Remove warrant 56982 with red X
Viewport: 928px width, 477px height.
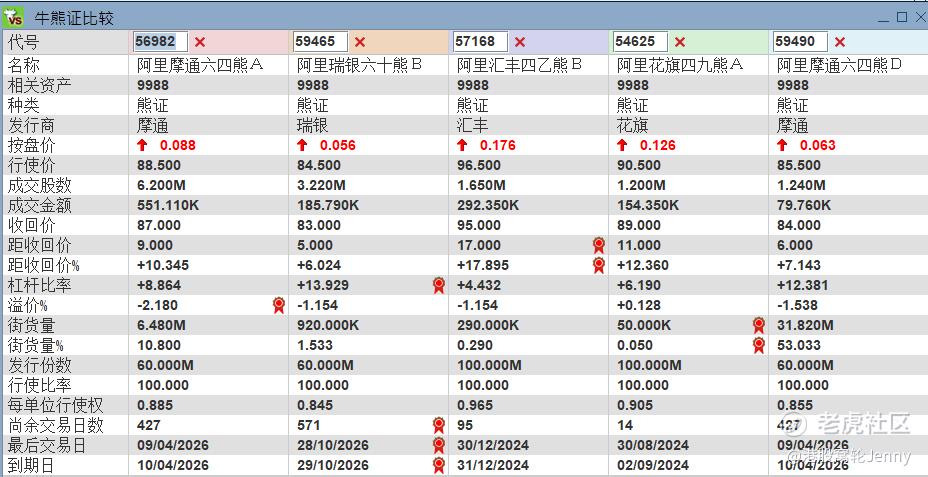[200, 42]
